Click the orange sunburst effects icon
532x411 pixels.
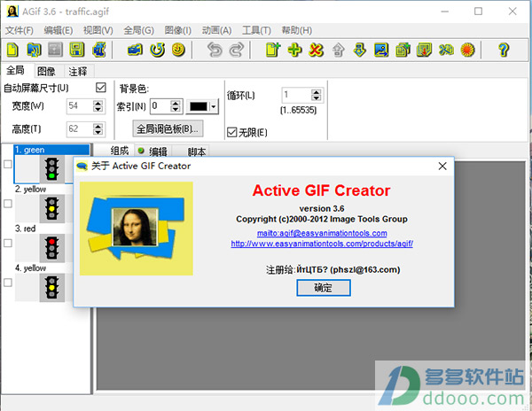pyautogui.click(x=467, y=50)
